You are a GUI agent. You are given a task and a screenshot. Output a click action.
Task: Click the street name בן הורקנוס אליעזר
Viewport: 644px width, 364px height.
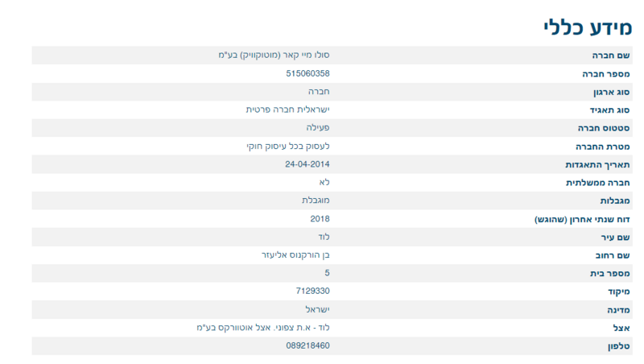(295, 255)
